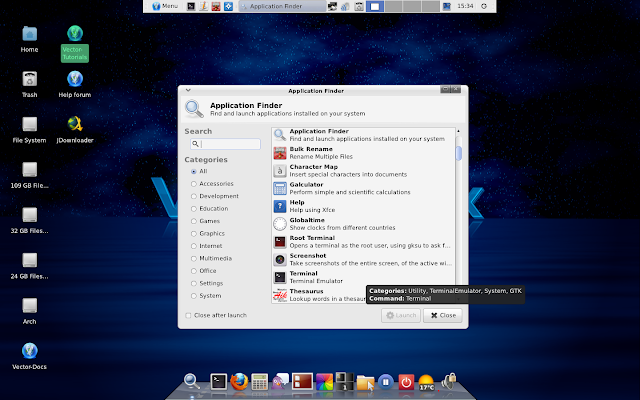Select the Education category
Viewport: 640px width, 400px height.
coord(209,209)
